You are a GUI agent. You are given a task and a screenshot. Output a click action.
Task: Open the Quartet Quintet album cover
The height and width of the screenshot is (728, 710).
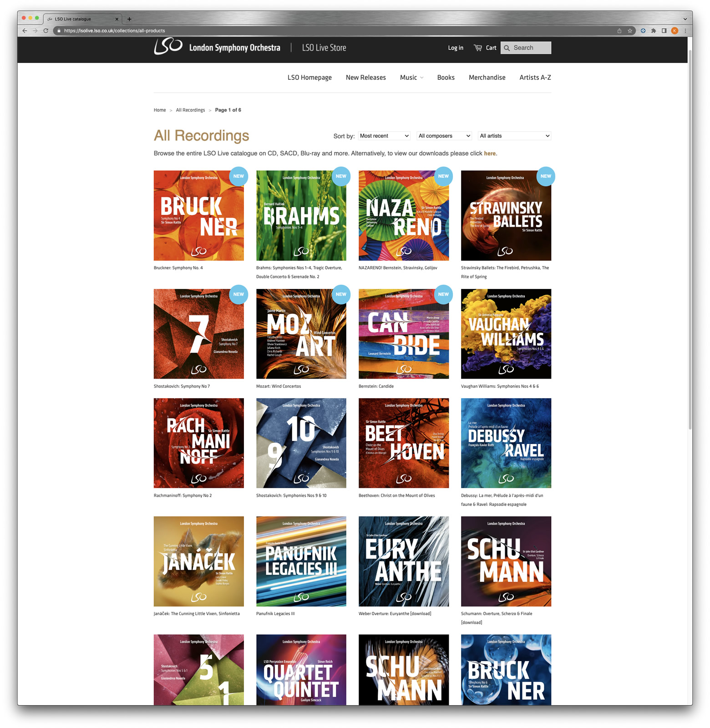[301, 670]
